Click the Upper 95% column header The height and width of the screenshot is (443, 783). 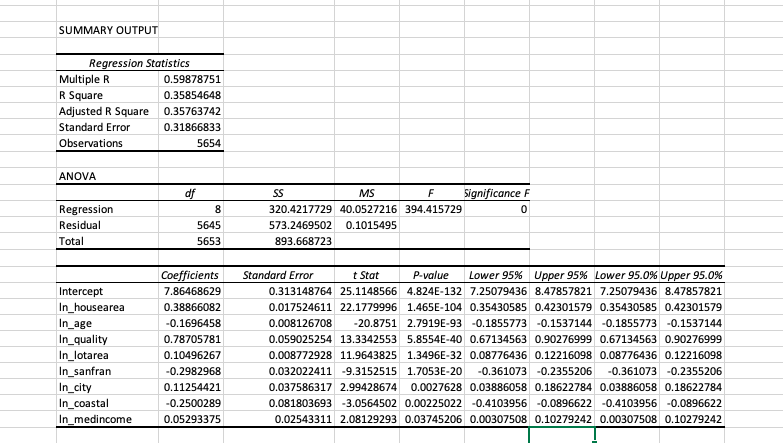click(x=562, y=275)
